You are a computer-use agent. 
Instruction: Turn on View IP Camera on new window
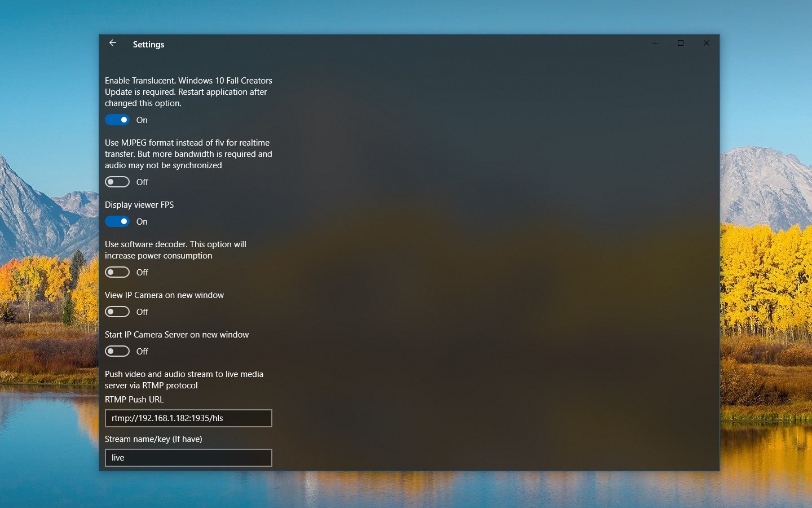pos(117,312)
